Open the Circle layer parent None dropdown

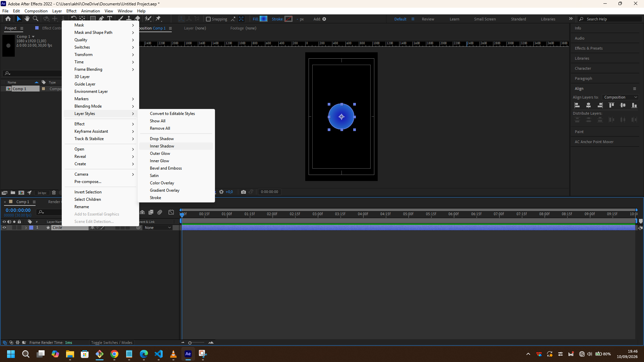158,228
